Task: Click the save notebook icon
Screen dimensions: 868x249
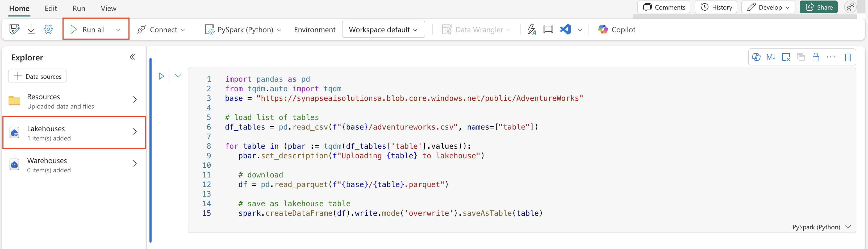Action: 14,29
